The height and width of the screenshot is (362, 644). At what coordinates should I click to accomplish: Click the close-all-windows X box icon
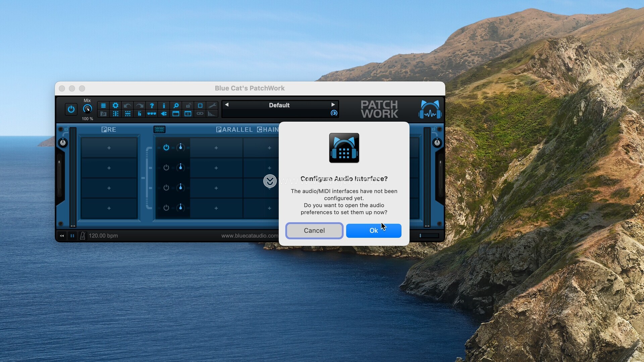188,114
